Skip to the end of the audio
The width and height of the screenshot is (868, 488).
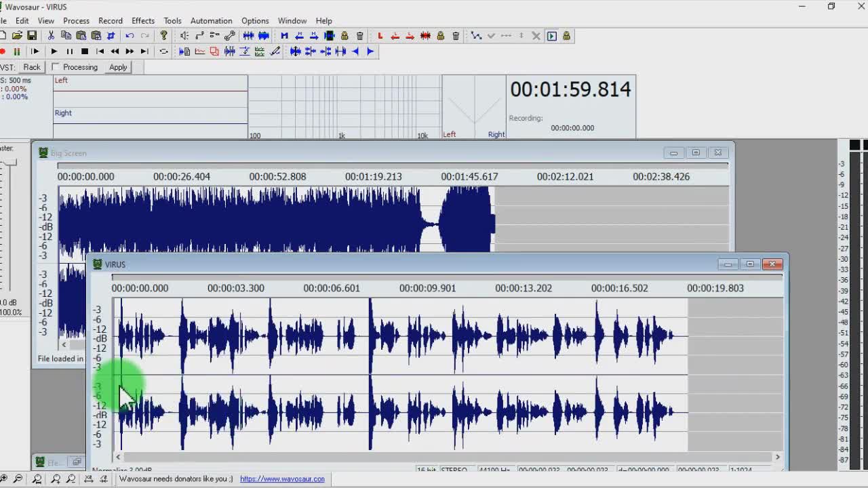pyautogui.click(x=144, y=52)
